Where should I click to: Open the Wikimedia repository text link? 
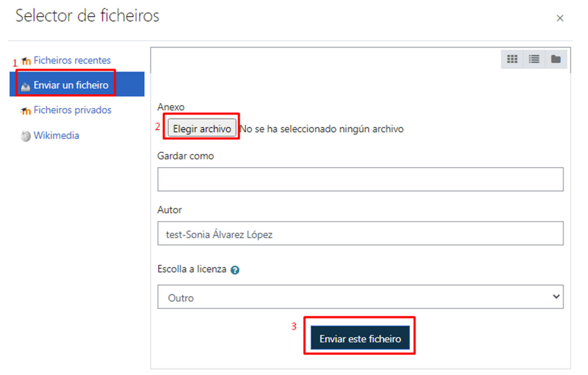pyautogui.click(x=56, y=136)
